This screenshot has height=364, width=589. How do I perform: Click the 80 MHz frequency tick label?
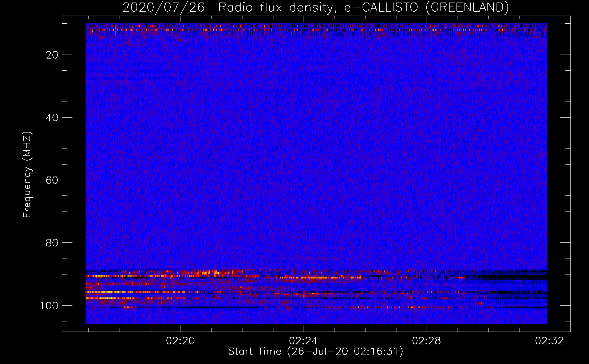[x=52, y=243]
